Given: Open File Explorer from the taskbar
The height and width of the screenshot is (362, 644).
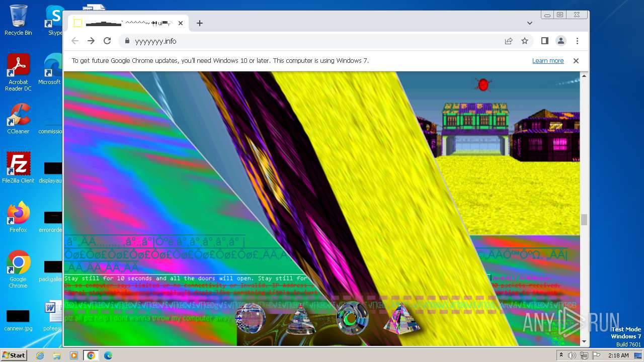Looking at the screenshot, I should (57, 355).
